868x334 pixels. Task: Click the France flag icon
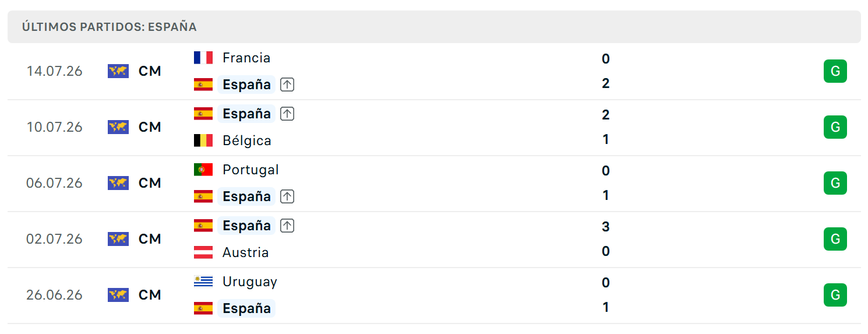click(203, 58)
